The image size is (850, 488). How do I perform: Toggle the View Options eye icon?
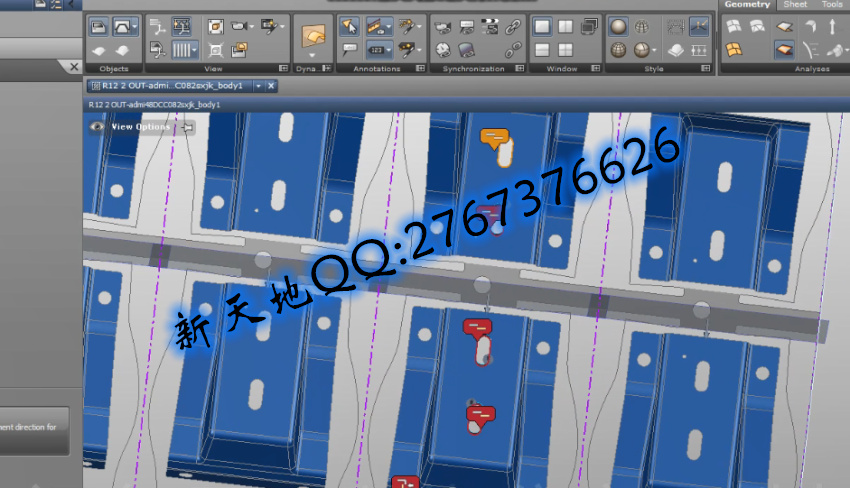click(x=97, y=127)
